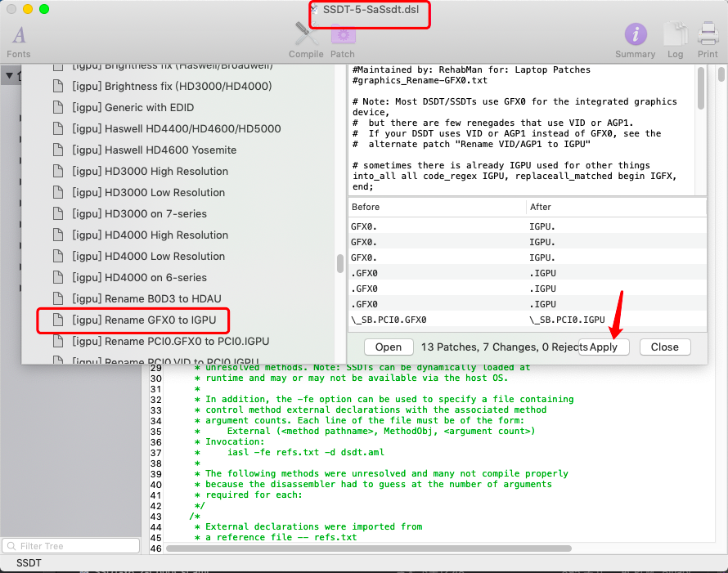Screen dimensions: 728x573
Task: Pick [igpu] HD4000 High Resolution patch
Action: (150, 235)
